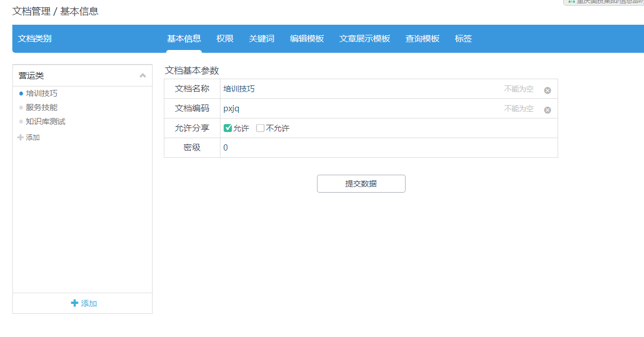This screenshot has width=644, height=337.
Task: Check the 允许 sharing checkbox
Action: pos(228,128)
